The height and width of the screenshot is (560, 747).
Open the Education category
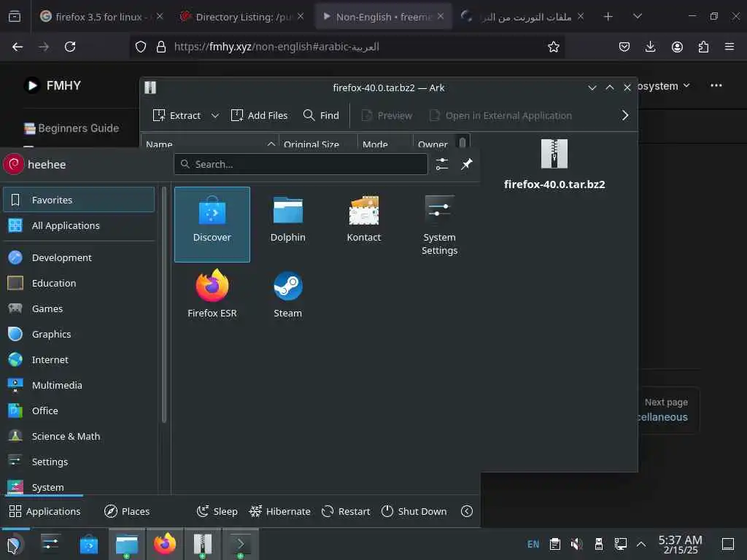tap(79, 283)
